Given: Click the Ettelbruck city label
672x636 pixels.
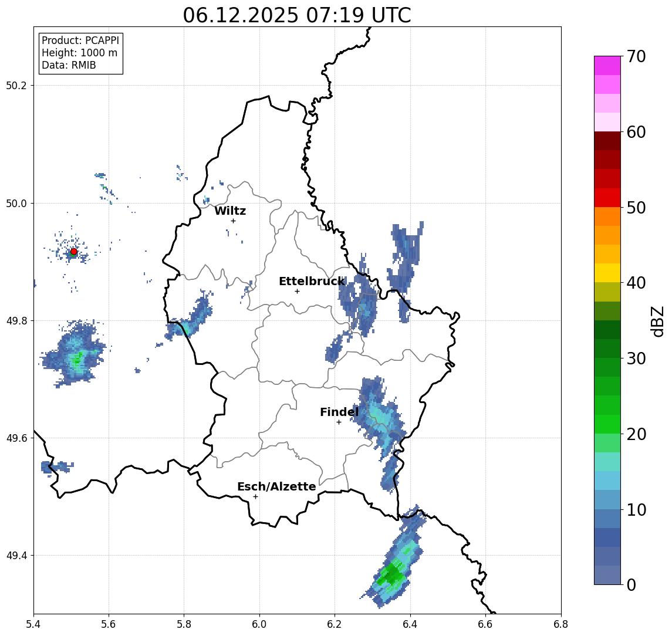Looking at the screenshot, I should point(312,281).
